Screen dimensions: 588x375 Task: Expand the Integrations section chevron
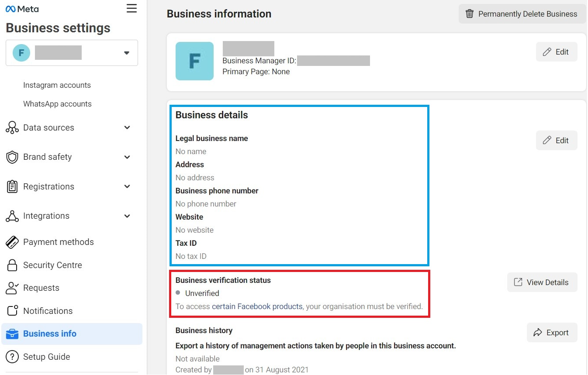point(127,216)
